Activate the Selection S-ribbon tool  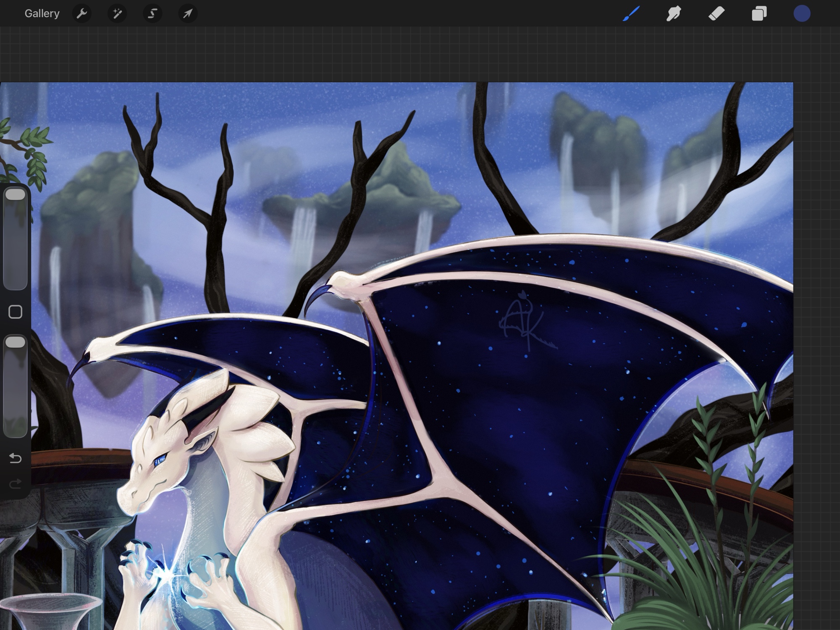(x=152, y=14)
